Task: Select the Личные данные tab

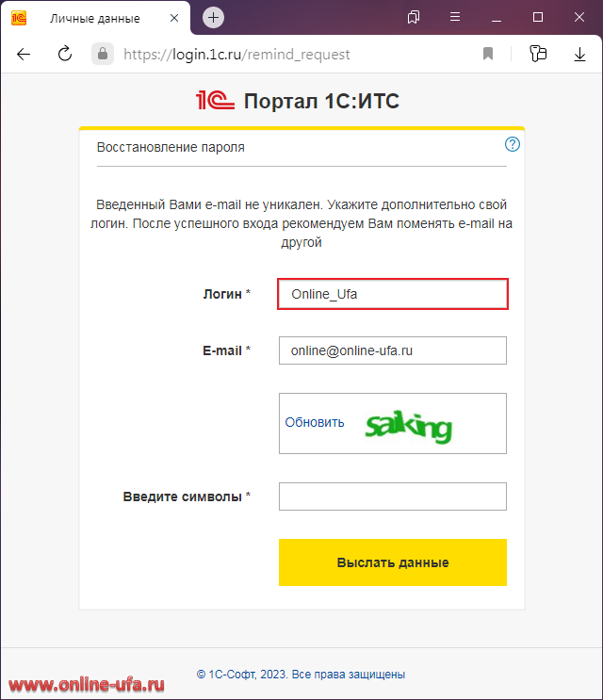Action: (95, 18)
